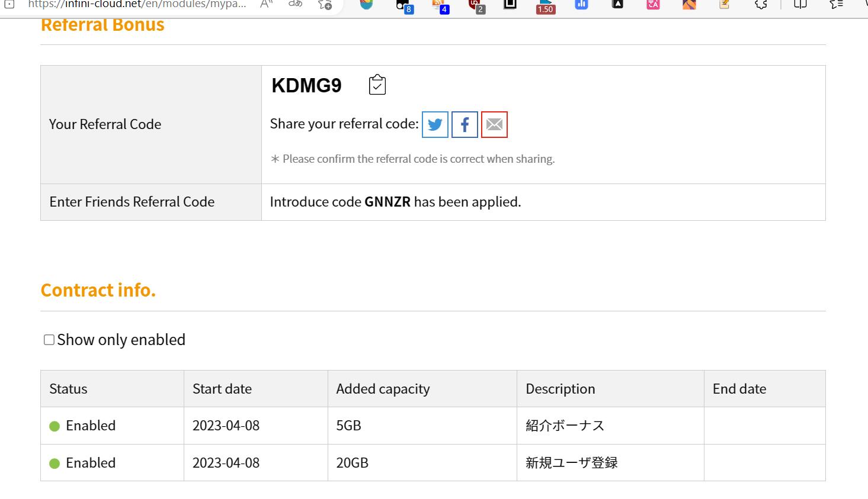Toggle the Show only enabled checkbox
The image size is (868, 499).
pos(49,340)
